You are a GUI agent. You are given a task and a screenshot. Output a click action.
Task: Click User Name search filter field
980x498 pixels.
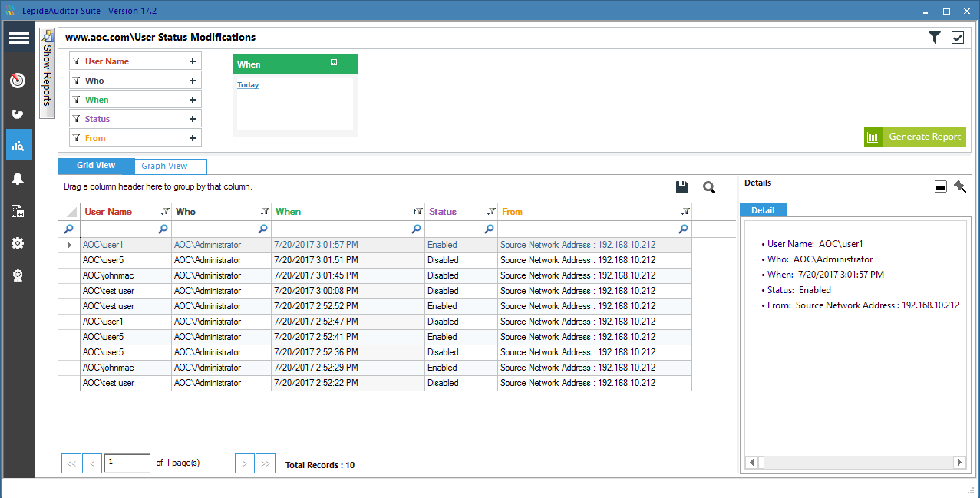(125, 229)
